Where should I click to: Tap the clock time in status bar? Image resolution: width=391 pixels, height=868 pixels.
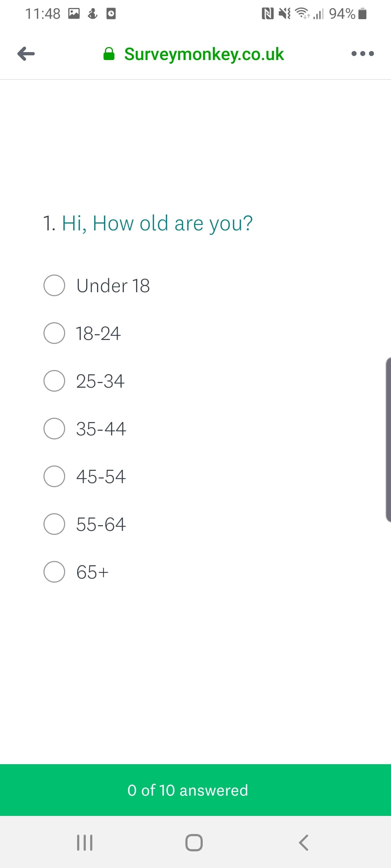coord(43,14)
